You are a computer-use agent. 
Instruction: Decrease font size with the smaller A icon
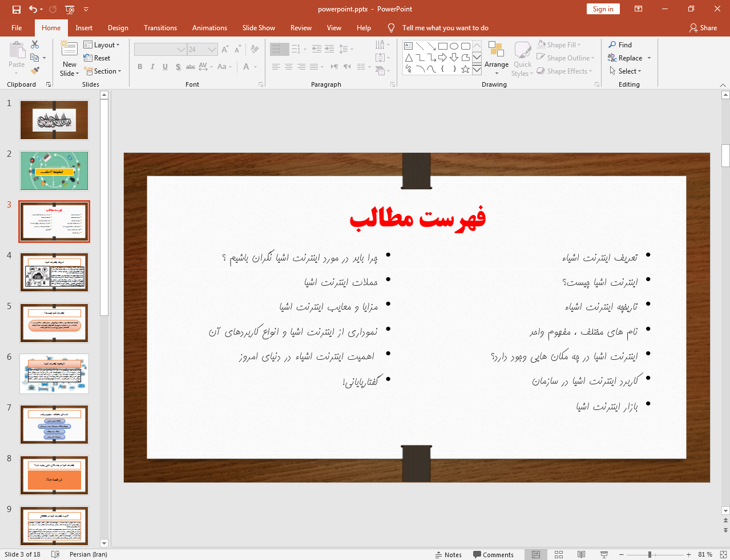(237, 50)
